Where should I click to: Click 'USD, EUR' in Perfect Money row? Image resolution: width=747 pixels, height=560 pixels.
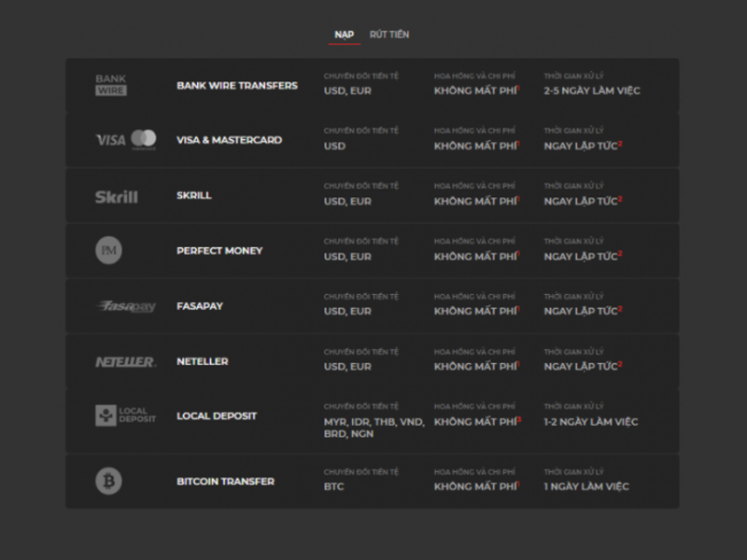tap(347, 257)
